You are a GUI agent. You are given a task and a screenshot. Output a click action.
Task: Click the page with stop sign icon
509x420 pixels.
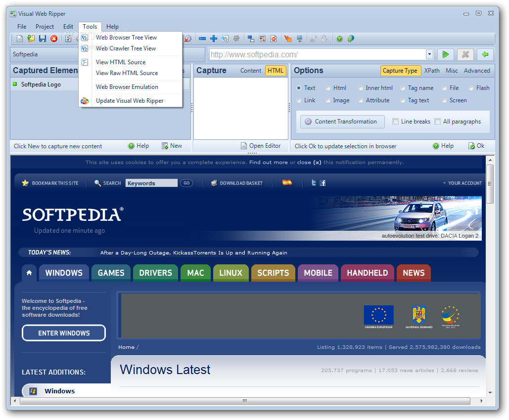pos(274,39)
